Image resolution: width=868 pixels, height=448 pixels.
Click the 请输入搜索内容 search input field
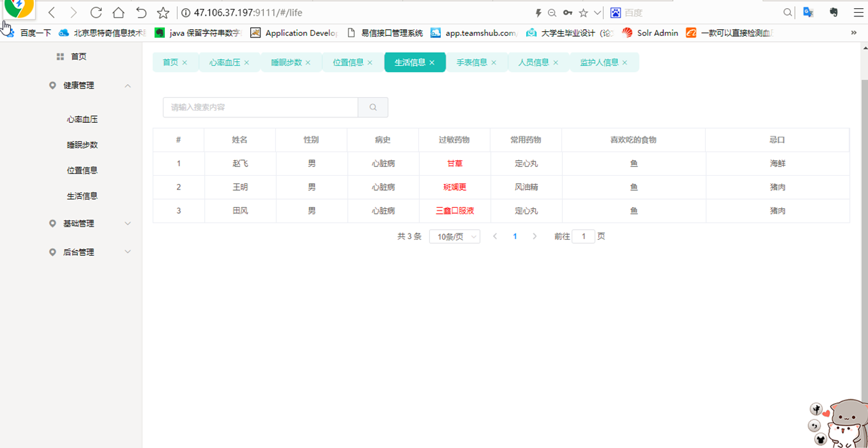click(260, 107)
